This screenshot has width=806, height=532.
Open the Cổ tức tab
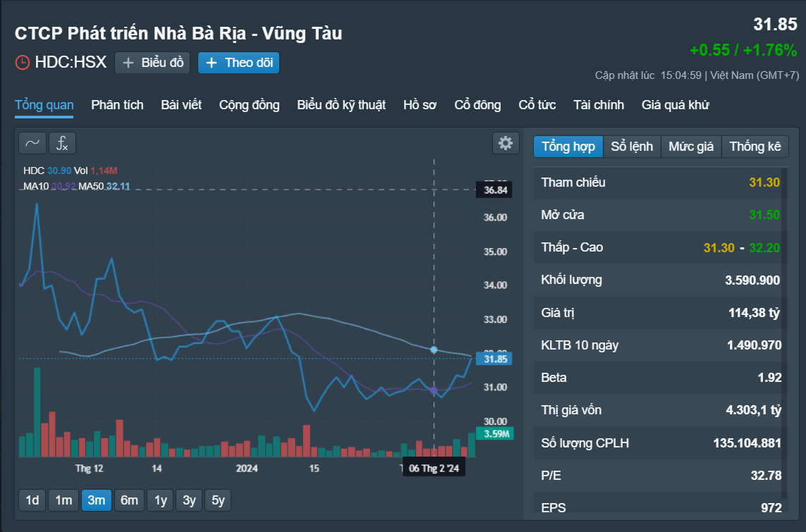point(537,104)
